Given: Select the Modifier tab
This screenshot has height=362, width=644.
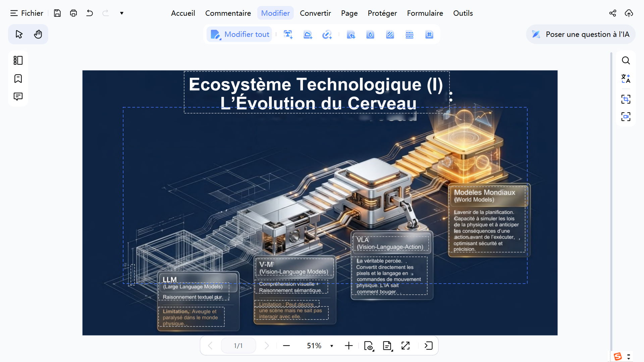Looking at the screenshot, I should click(275, 13).
